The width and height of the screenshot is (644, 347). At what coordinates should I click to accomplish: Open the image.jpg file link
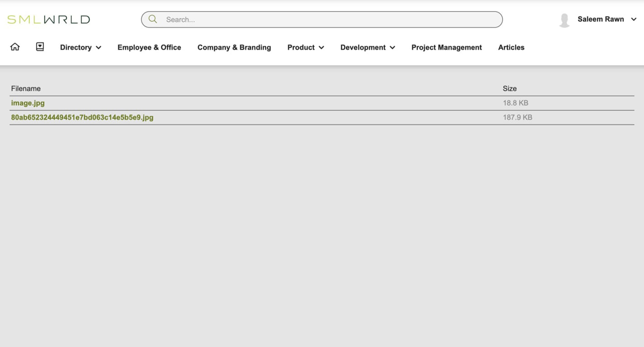pos(28,103)
